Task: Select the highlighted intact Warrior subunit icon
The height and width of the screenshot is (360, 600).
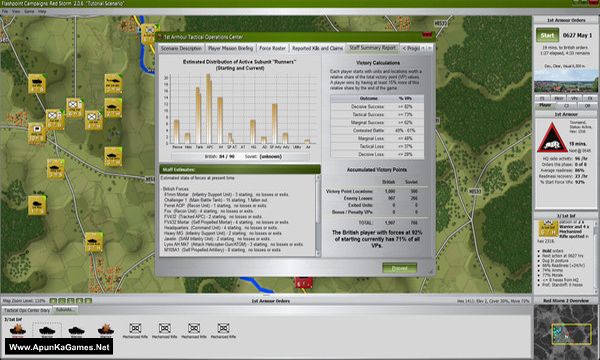Action: [x=47, y=330]
